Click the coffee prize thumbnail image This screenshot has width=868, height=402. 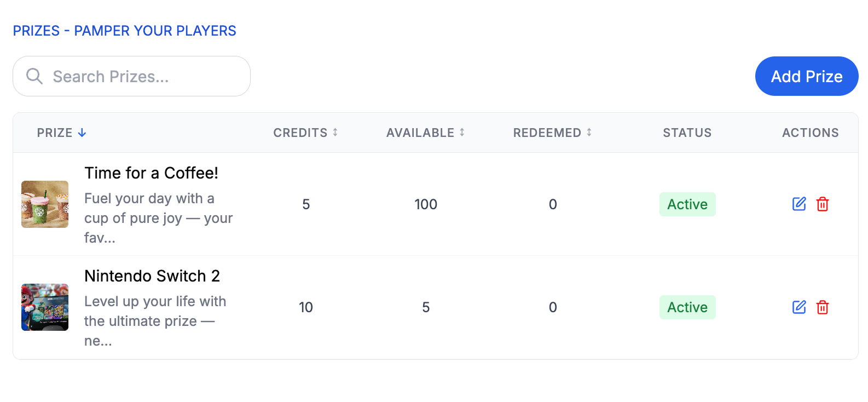pyautogui.click(x=45, y=204)
